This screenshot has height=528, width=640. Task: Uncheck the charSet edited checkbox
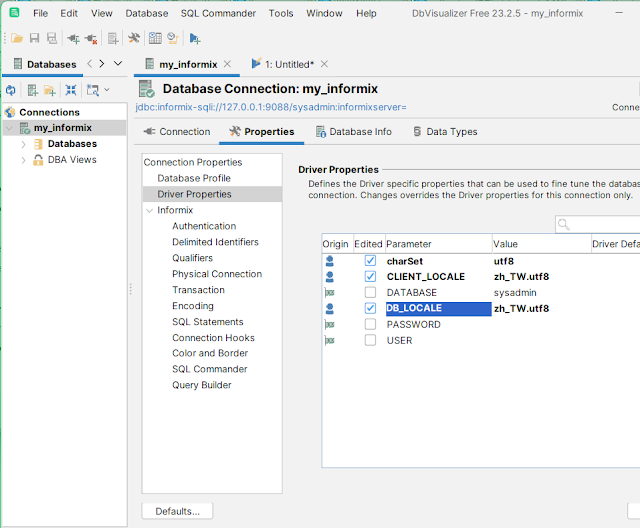(x=370, y=260)
